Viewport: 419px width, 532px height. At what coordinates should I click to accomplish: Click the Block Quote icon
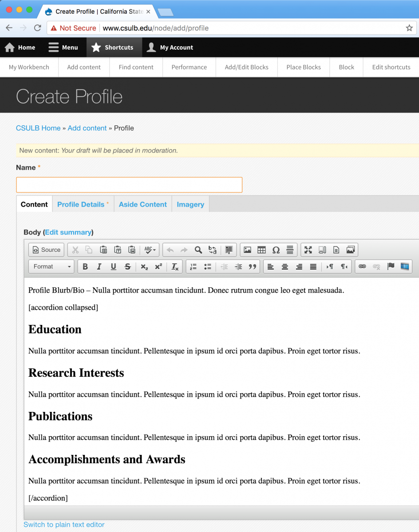point(253,266)
